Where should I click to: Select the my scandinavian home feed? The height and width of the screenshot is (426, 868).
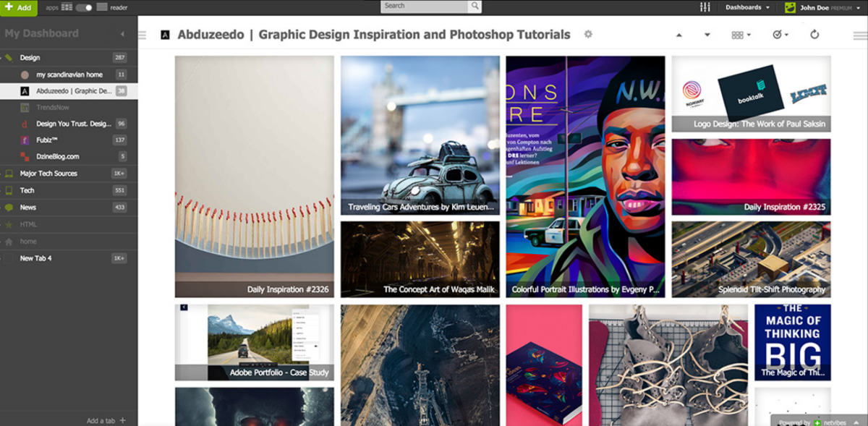point(69,74)
